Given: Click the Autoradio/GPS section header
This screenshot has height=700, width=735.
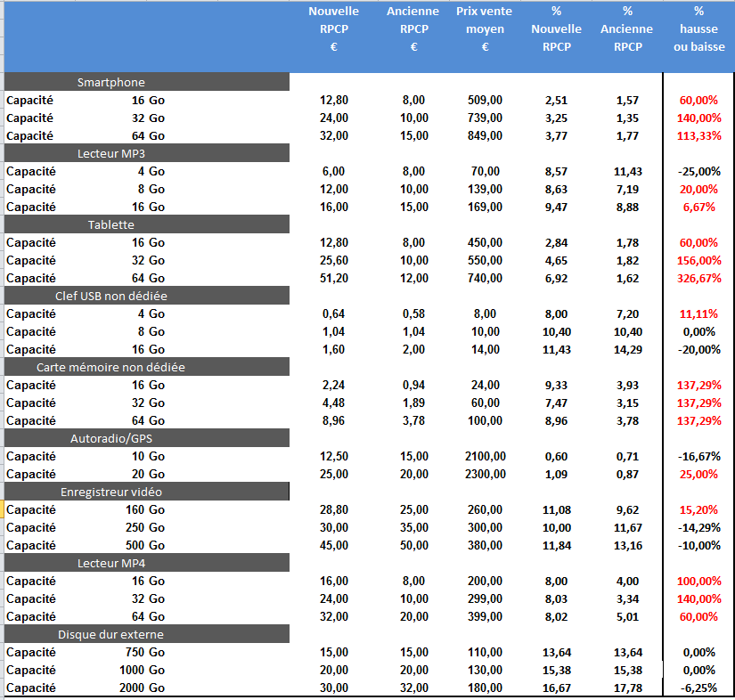Looking at the screenshot, I should click(x=111, y=438).
